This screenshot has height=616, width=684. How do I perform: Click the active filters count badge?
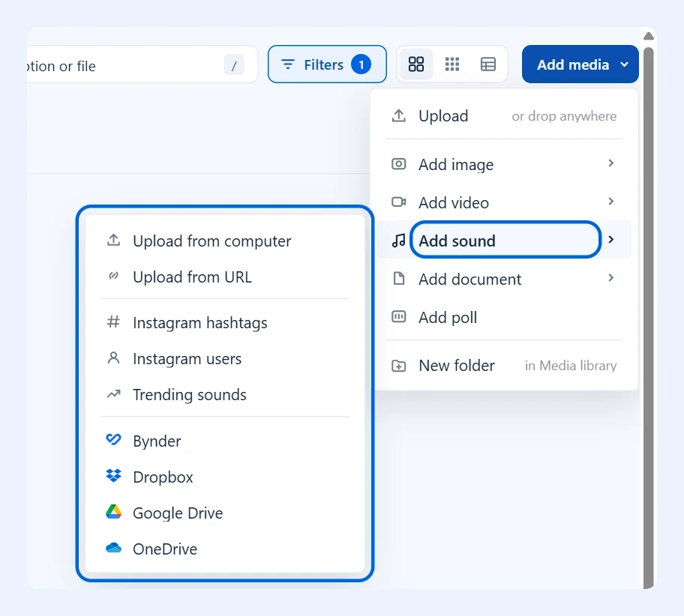coord(361,64)
